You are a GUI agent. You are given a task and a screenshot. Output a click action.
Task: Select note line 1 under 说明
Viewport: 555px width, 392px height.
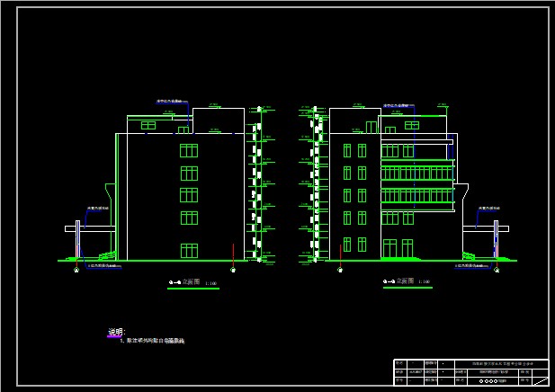point(152,342)
